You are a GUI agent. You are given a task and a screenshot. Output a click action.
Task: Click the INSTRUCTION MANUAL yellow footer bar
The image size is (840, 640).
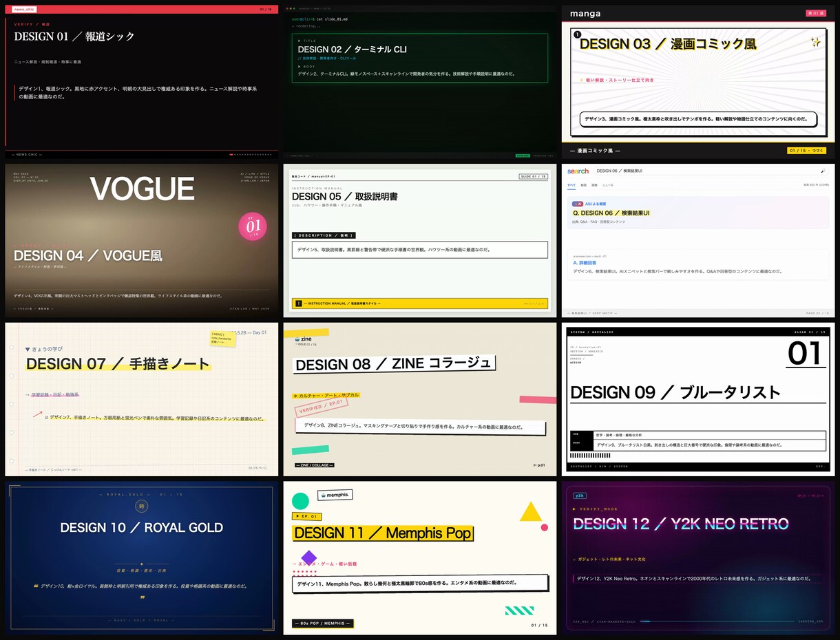(x=420, y=303)
